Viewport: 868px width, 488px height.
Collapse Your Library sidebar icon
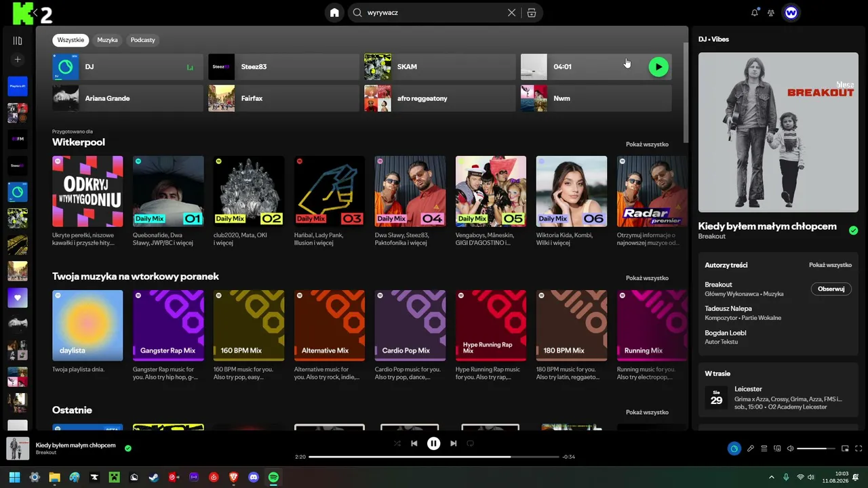(18, 41)
